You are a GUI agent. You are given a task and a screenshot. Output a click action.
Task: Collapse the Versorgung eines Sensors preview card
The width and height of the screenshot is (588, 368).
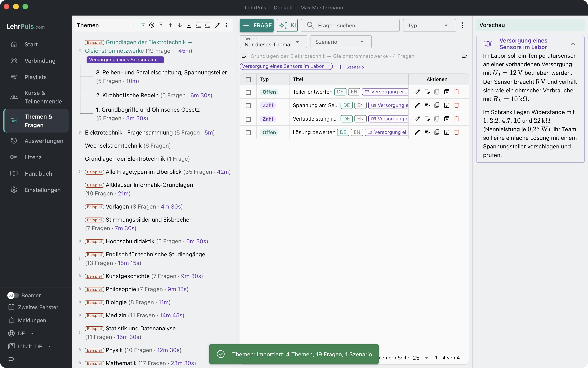point(573,44)
